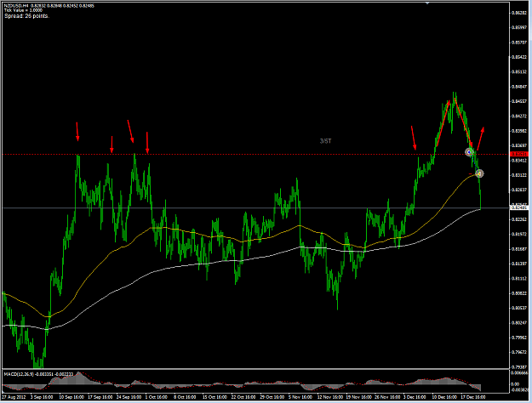Click the 0.84272 price axis label

tap(519, 116)
